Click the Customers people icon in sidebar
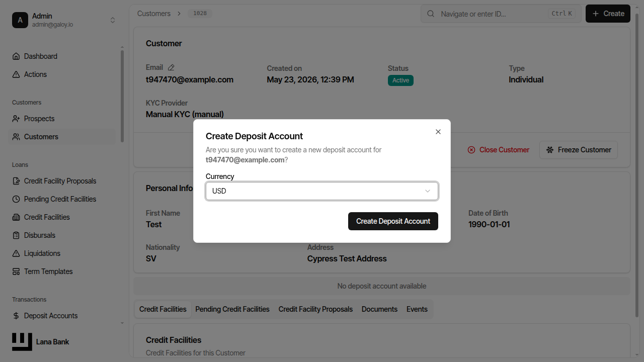This screenshot has width=644, height=362. click(16, 137)
